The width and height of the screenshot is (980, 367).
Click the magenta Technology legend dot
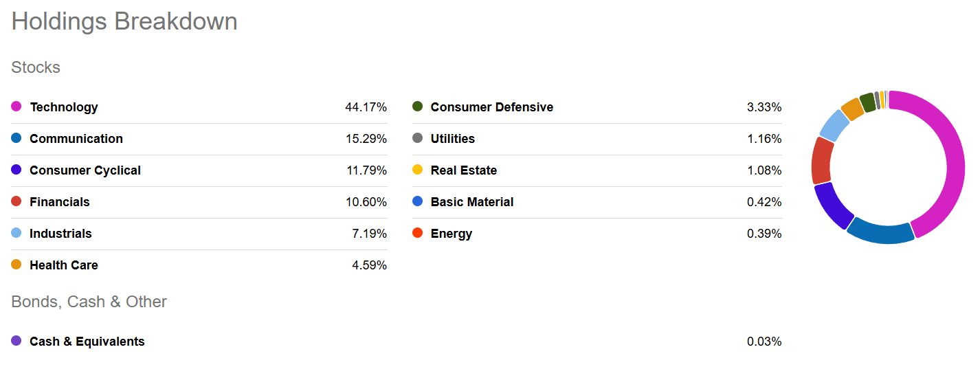point(16,107)
